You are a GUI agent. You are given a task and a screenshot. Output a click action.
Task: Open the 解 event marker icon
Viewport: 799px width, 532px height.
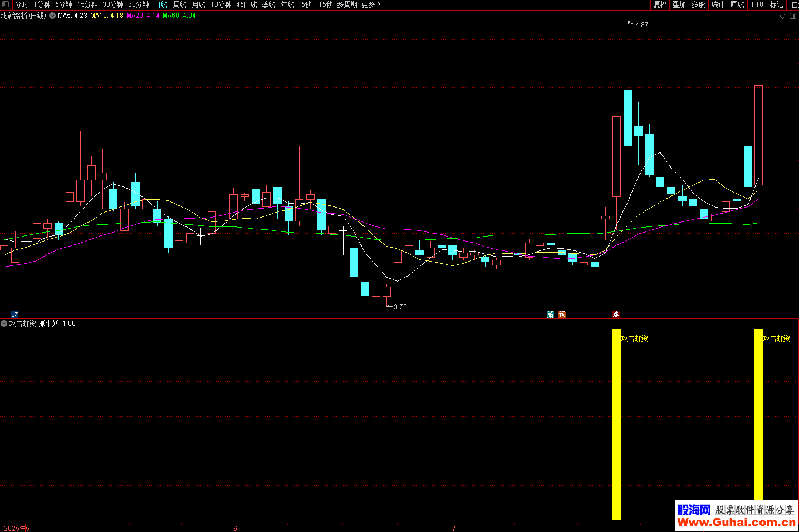coord(551,314)
